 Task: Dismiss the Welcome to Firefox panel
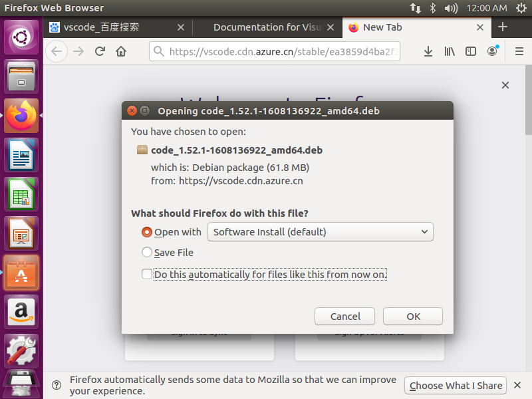click(x=505, y=85)
